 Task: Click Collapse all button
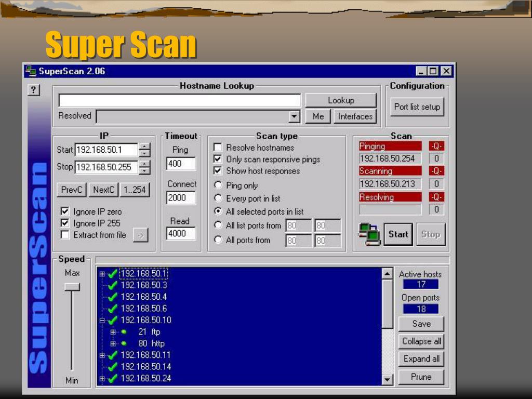pyautogui.click(x=421, y=341)
